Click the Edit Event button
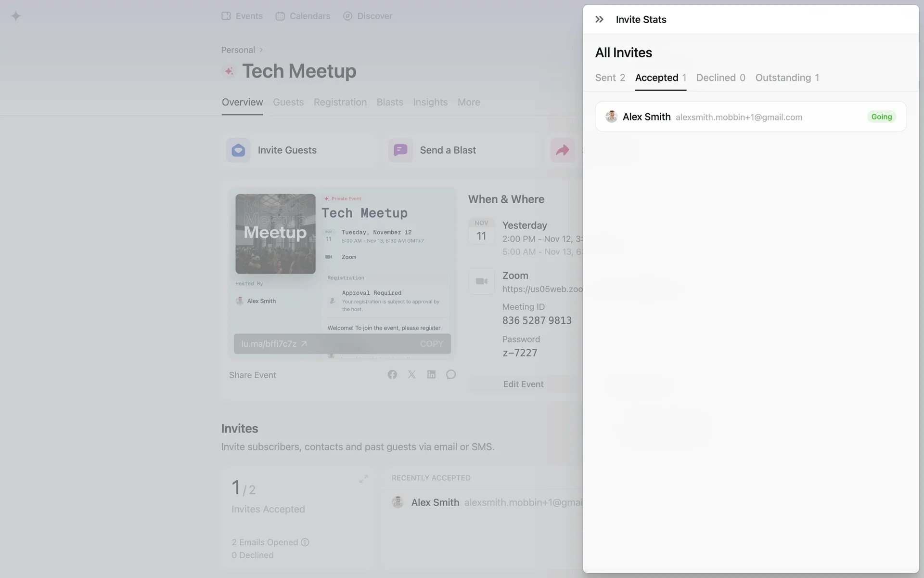 click(x=523, y=384)
